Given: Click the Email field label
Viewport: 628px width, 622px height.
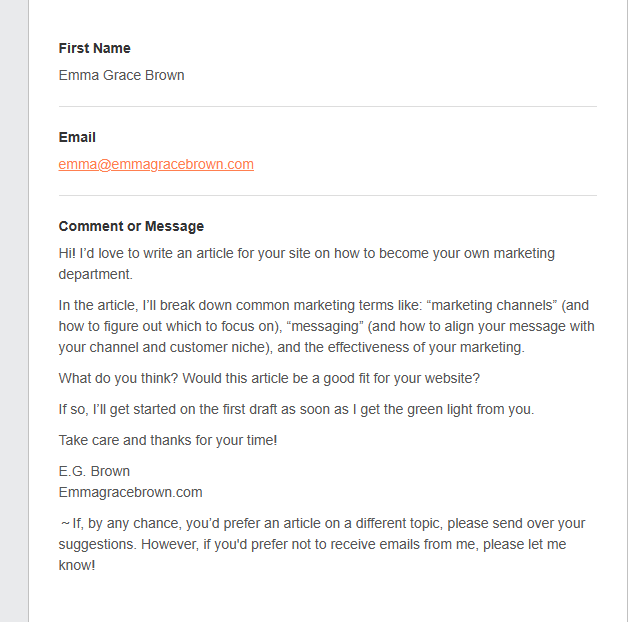Looking at the screenshot, I should click(x=77, y=137).
